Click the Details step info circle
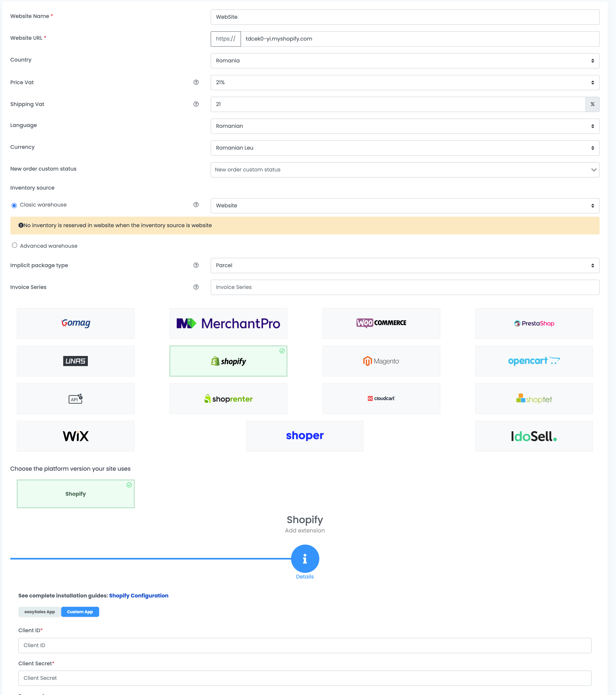Screen dimensions: 616x695 [305, 559]
